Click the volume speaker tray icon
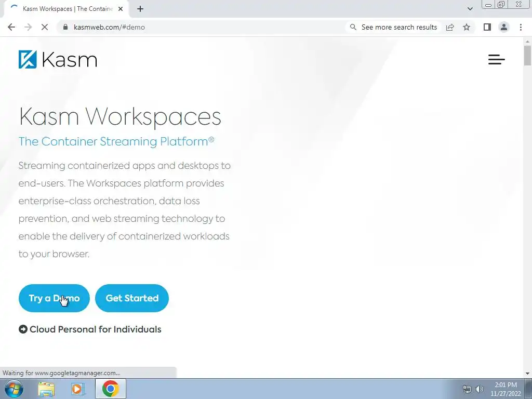 [x=480, y=389]
